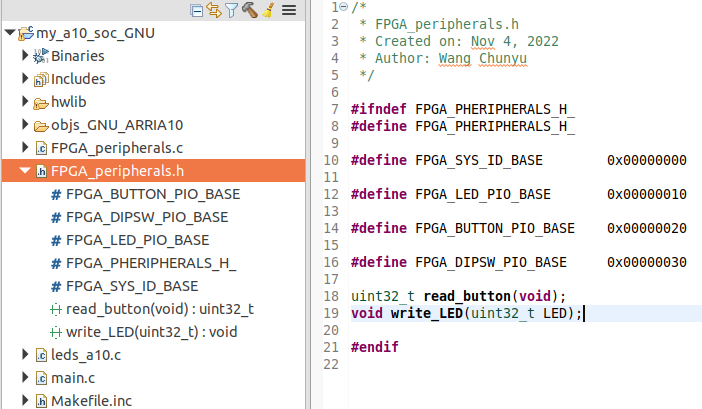Click the value 0x00000010 in the editor
The height and width of the screenshot is (409, 702).
point(646,194)
